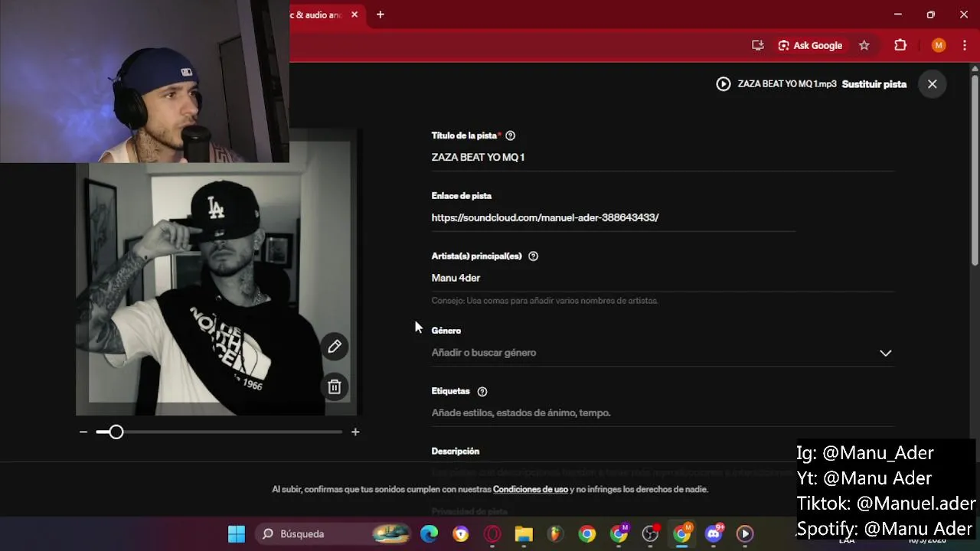Open the first Chrome icon on the taskbar
This screenshot has height=551, width=980.
[587, 533]
